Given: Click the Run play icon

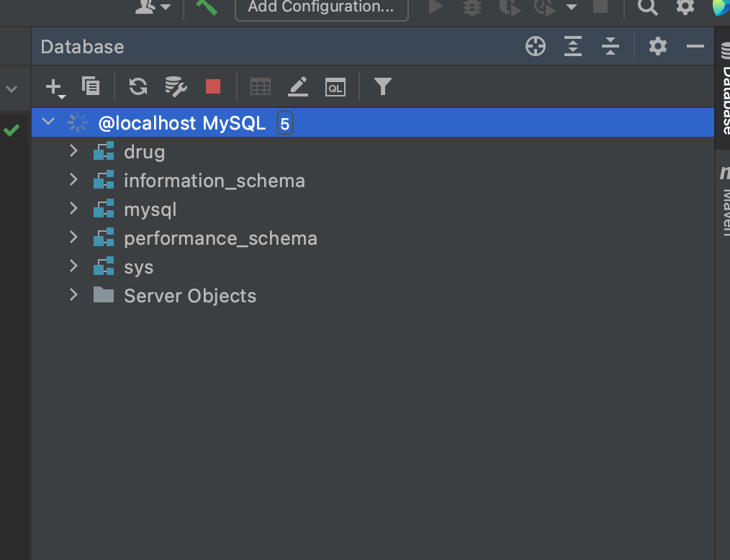Looking at the screenshot, I should tap(436, 7).
